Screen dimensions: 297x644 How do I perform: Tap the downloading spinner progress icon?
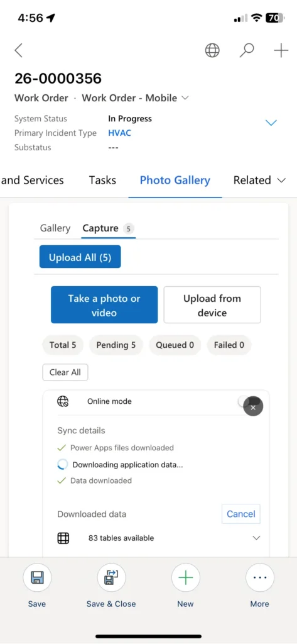pos(62,465)
